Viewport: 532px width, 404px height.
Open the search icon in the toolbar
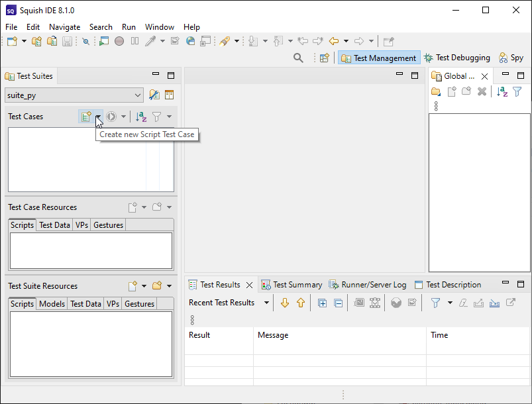coord(298,58)
